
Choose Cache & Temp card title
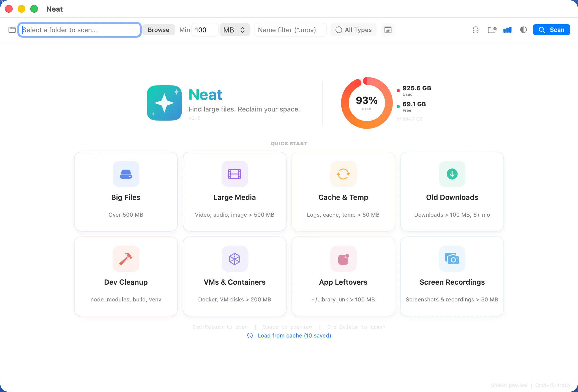pos(343,197)
